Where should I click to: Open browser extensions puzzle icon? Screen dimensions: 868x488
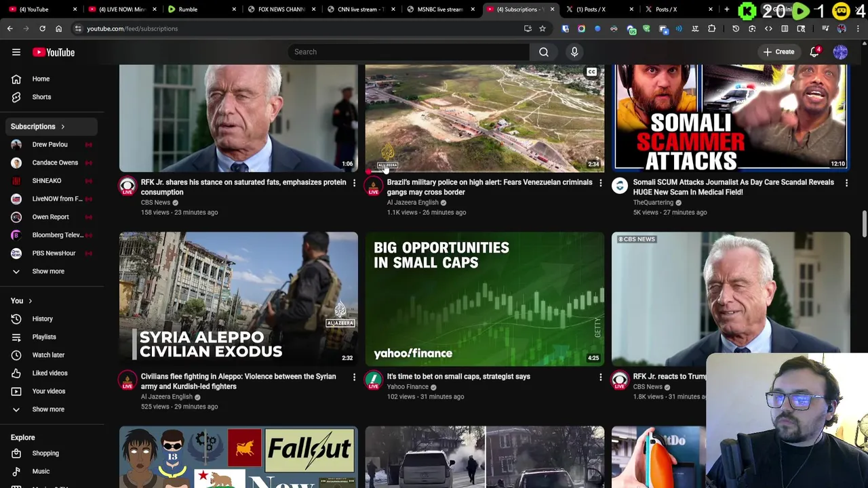click(x=711, y=28)
